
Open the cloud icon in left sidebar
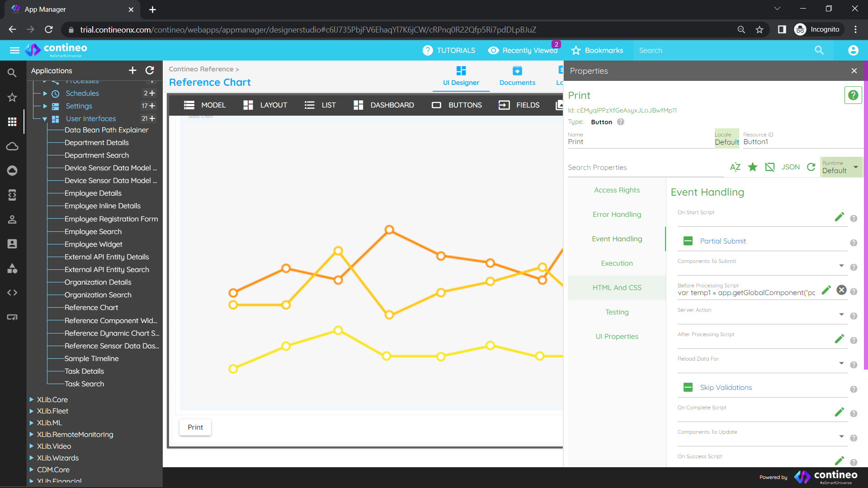tap(12, 146)
